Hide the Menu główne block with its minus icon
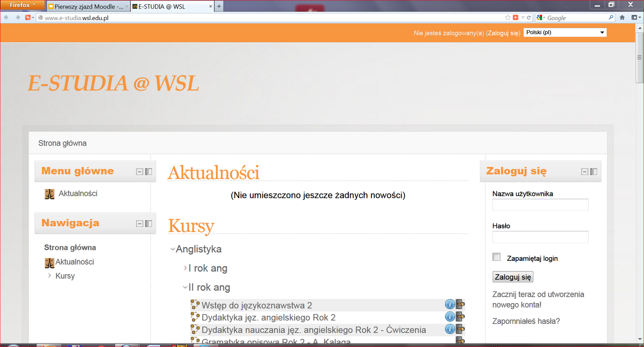This screenshot has width=644, height=347. click(x=140, y=171)
